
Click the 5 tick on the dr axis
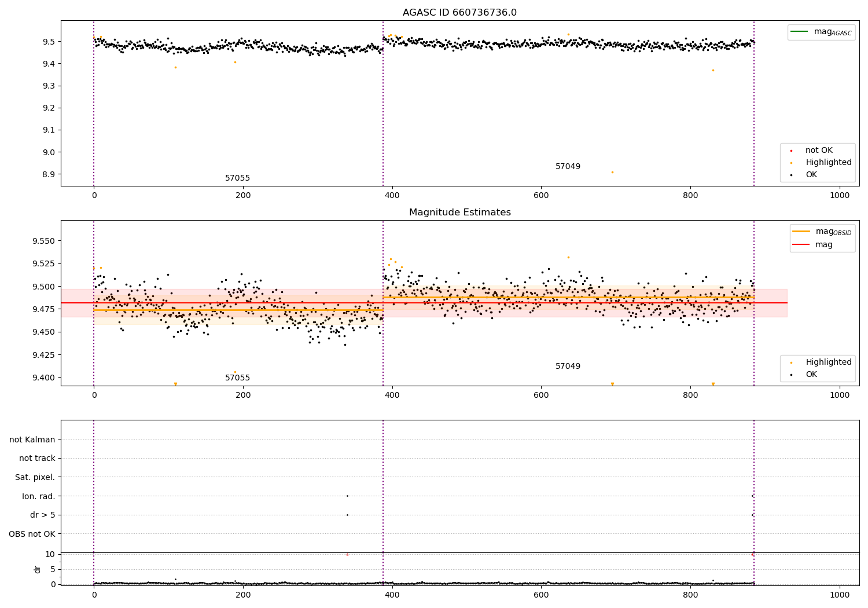(53, 569)
